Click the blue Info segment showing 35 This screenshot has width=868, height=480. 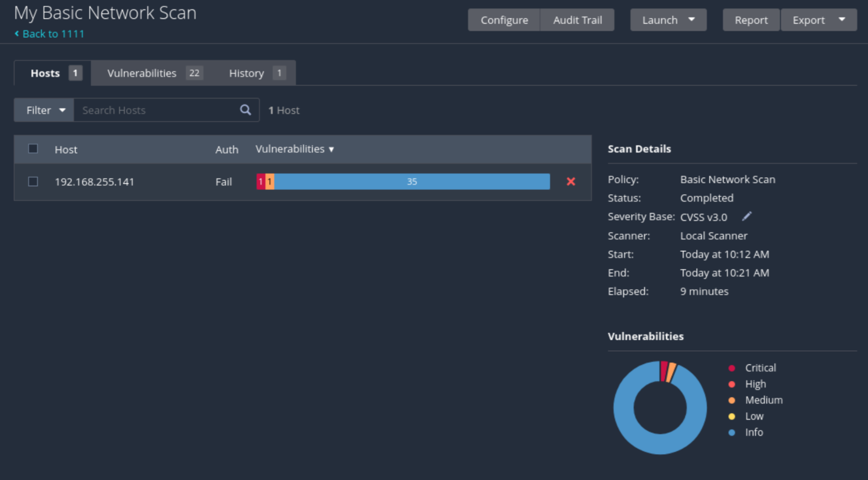pos(412,182)
